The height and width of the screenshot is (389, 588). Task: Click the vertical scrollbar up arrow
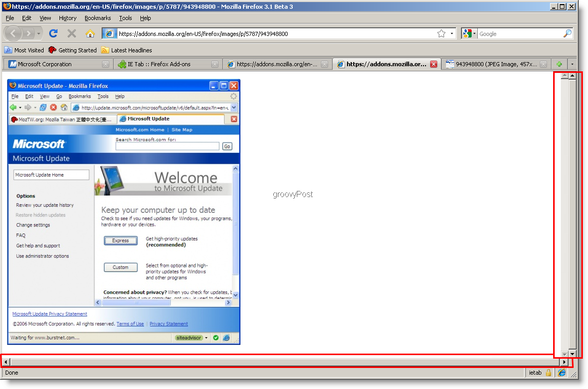pos(572,76)
